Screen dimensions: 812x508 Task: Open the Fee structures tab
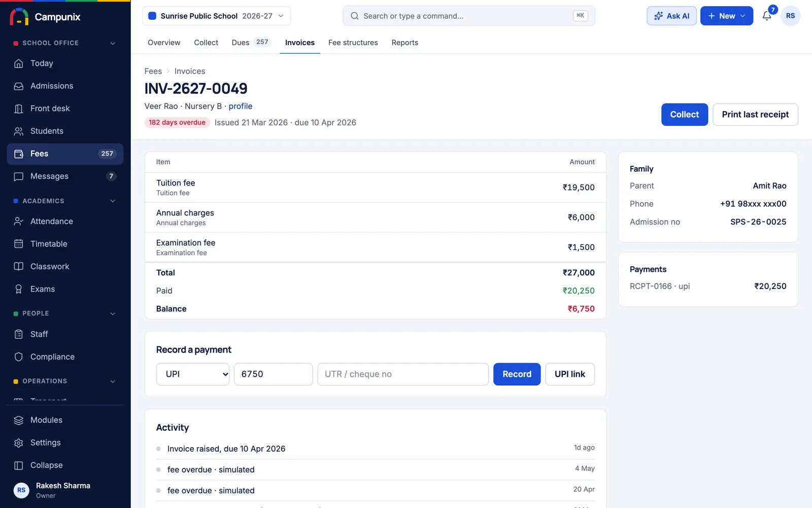(x=353, y=43)
